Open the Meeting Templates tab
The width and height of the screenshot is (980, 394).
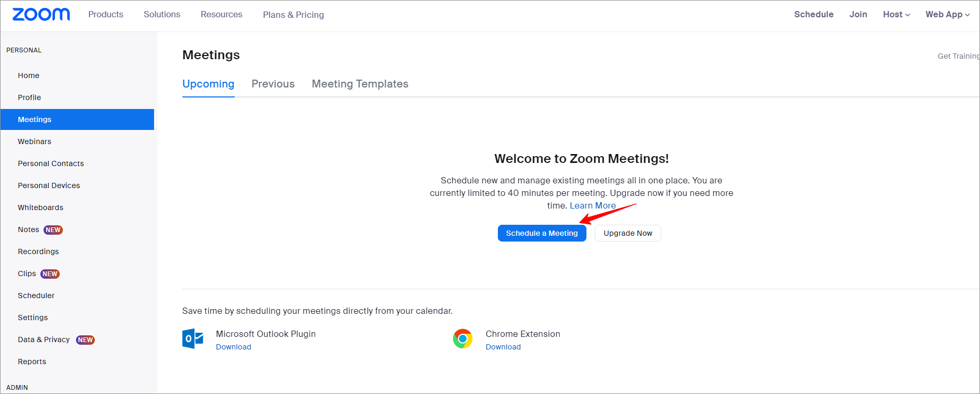(x=360, y=84)
